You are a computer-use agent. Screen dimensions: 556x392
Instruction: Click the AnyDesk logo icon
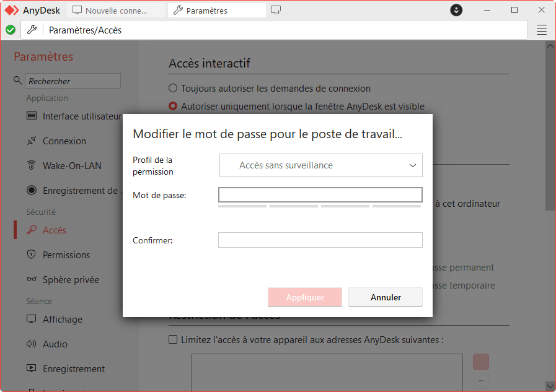pyautogui.click(x=12, y=11)
